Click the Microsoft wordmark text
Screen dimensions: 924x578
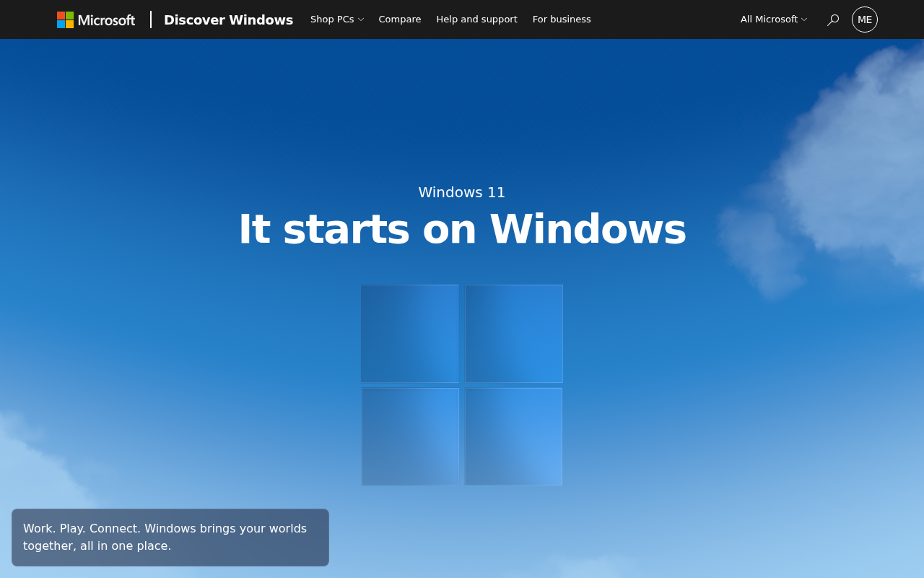(x=106, y=20)
